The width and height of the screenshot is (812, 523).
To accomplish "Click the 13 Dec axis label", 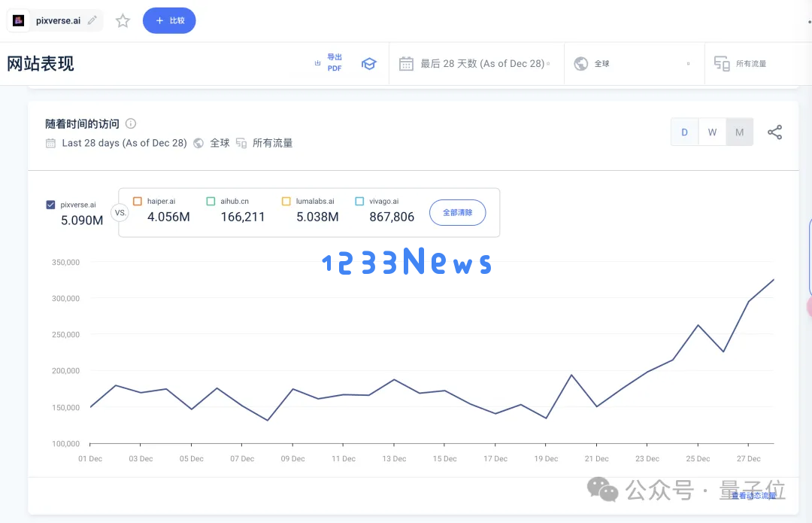I will [394, 459].
